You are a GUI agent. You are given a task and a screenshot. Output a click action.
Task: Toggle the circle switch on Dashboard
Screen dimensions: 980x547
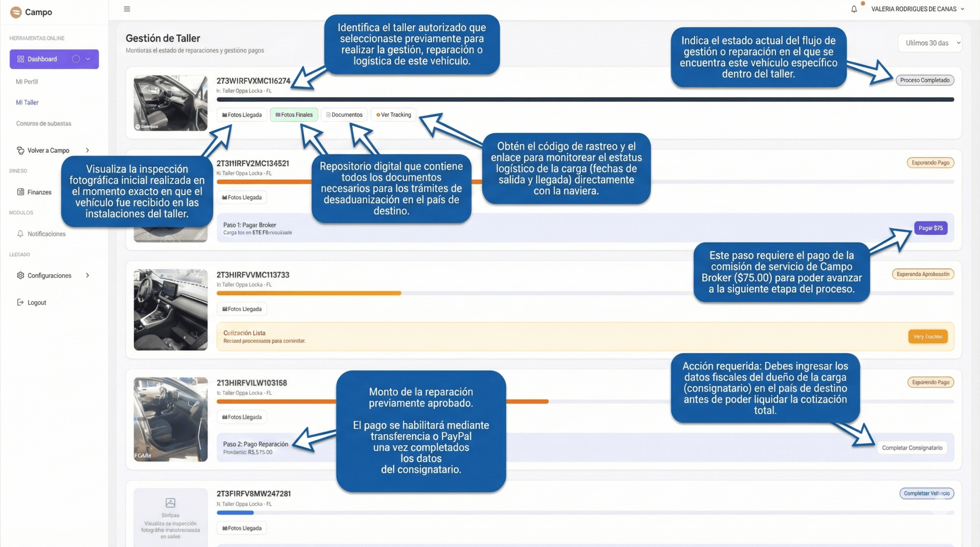pyautogui.click(x=76, y=59)
